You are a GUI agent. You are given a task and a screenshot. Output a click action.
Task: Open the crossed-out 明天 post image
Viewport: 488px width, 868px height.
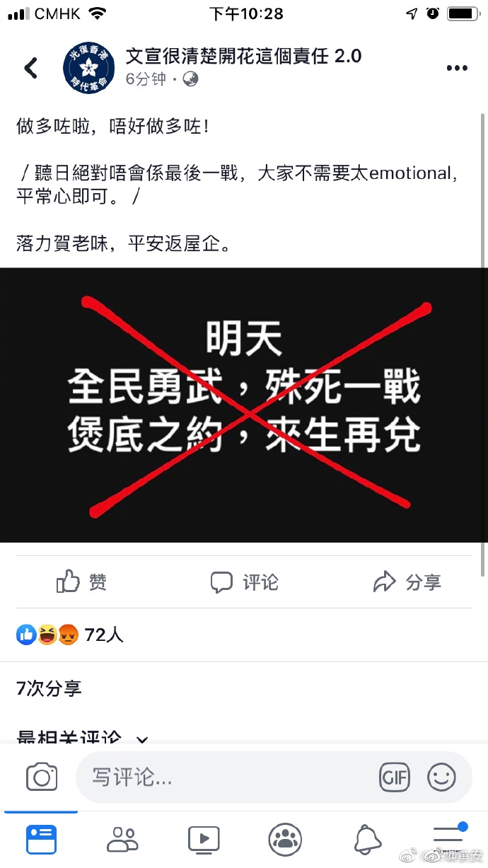tap(244, 405)
